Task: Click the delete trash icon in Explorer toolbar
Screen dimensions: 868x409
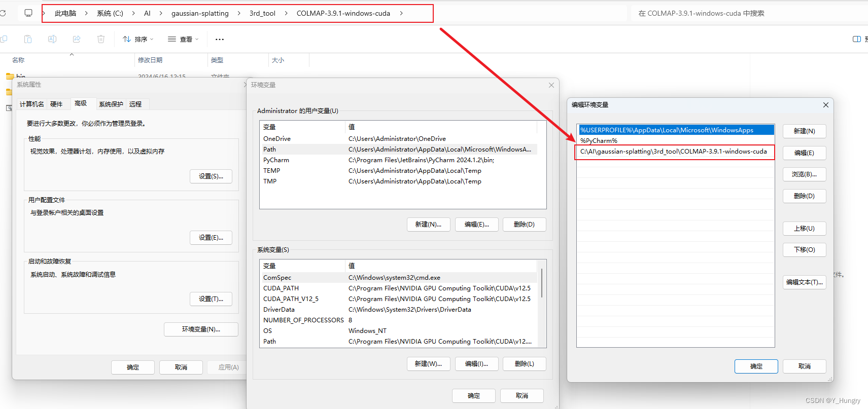Action: (101, 39)
